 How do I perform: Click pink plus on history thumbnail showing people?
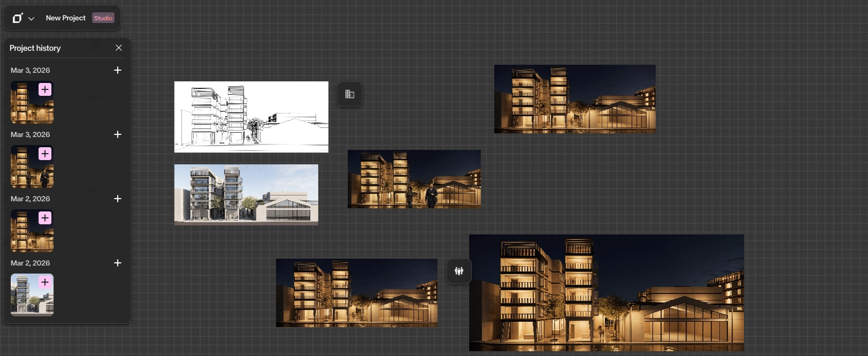[45, 154]
